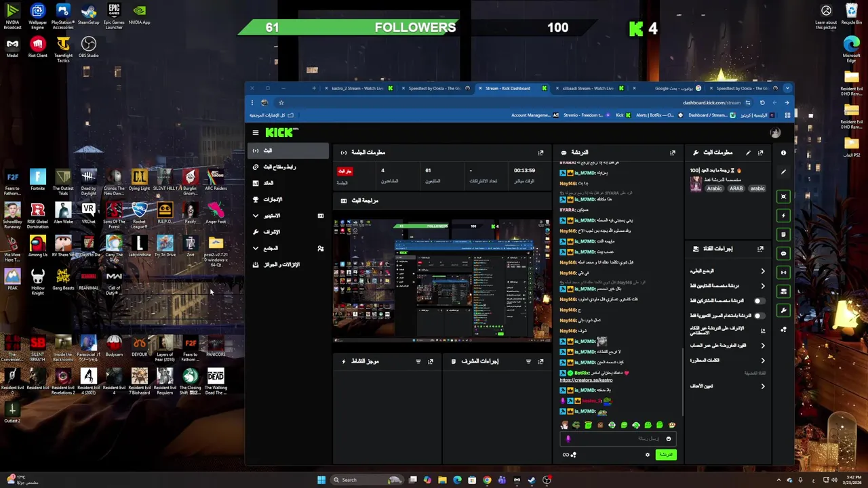Click the Windows Start button

pos(321,480)
